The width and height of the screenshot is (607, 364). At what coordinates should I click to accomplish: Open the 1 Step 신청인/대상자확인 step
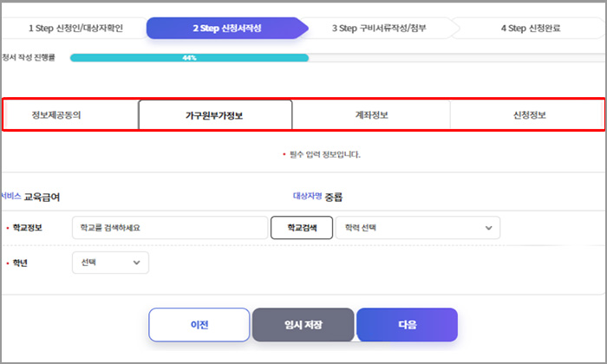(x=75, y=28)
